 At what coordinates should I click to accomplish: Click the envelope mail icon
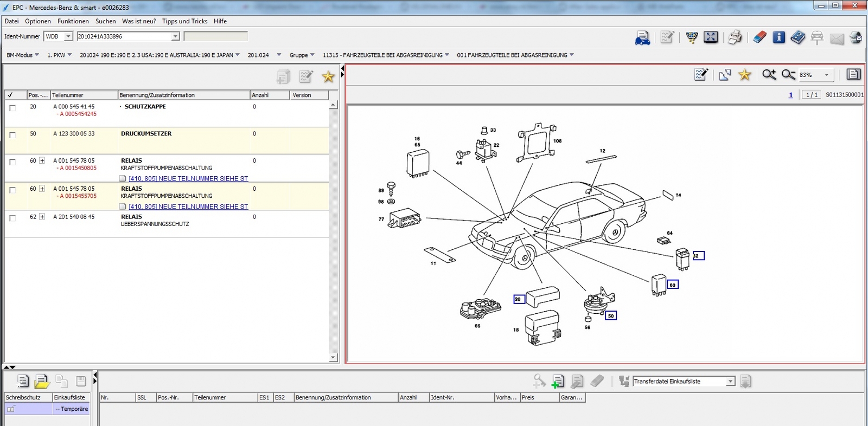click(x=837, y=38)
